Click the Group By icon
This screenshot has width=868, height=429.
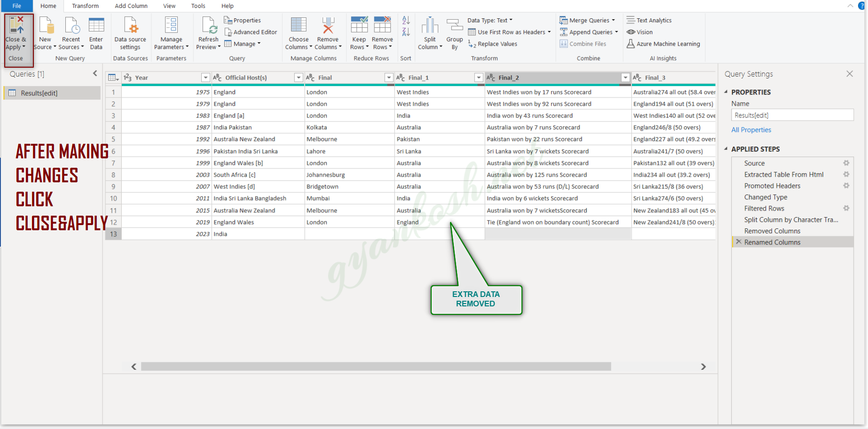point(455,25)
